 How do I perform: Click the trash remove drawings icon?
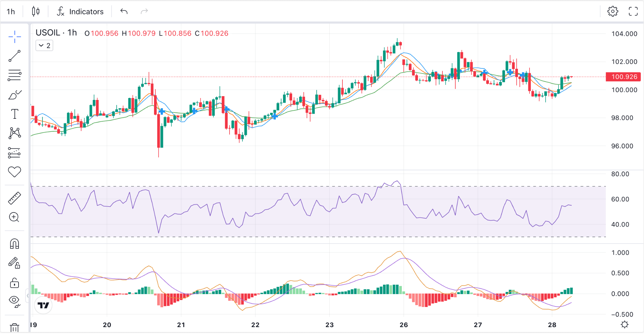14,328
